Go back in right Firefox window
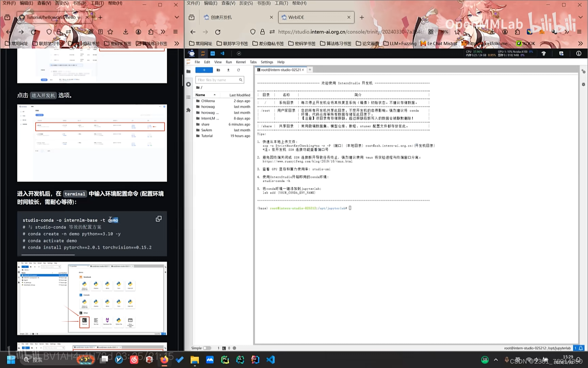This screenshot has width=588, height=368. click(193, 32)
